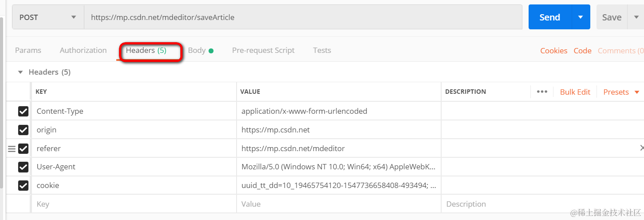
Task: Open the Cookies link
Action: 553,51
